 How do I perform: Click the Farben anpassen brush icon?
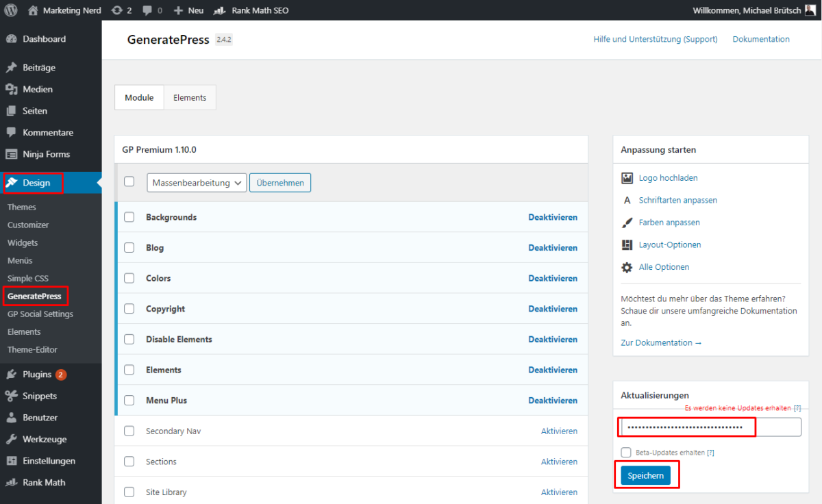click(627, 223)
